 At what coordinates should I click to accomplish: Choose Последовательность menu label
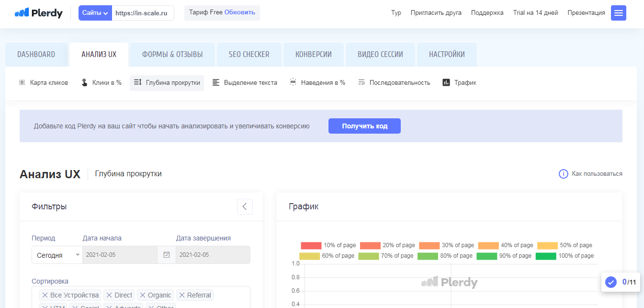coord(400,82)
